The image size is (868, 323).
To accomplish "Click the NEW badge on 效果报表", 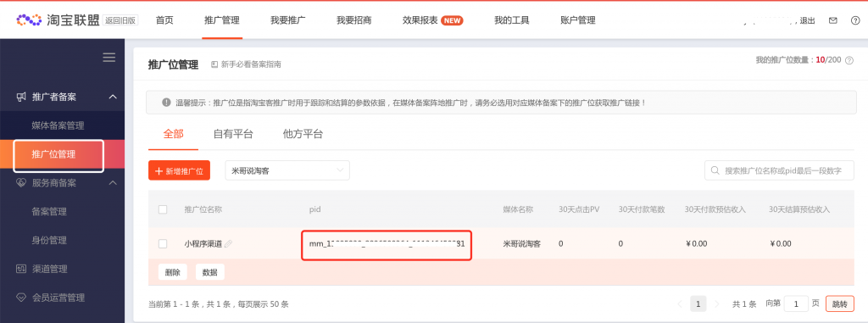I will [453, 20].
